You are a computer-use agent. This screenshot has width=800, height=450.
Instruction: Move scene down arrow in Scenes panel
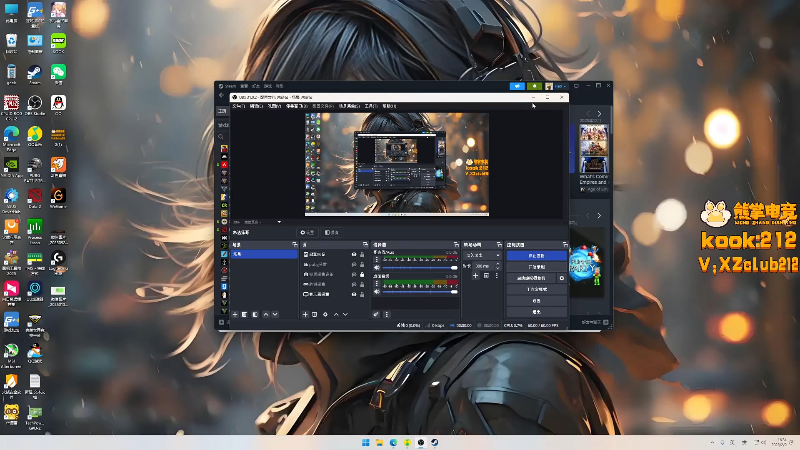(x=275, y=314)
